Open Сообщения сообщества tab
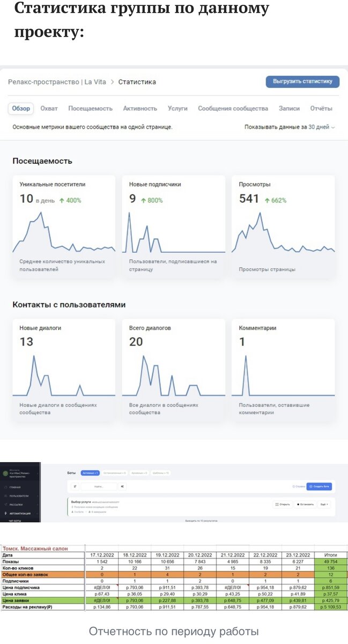This screenshot has height=644, width=348. click(x=233, y=108)
